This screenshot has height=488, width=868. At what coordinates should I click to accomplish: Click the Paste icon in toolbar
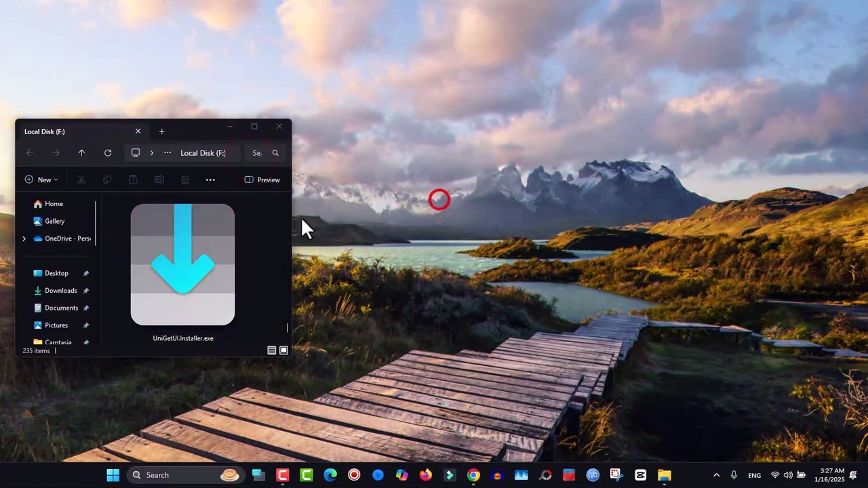133,180
